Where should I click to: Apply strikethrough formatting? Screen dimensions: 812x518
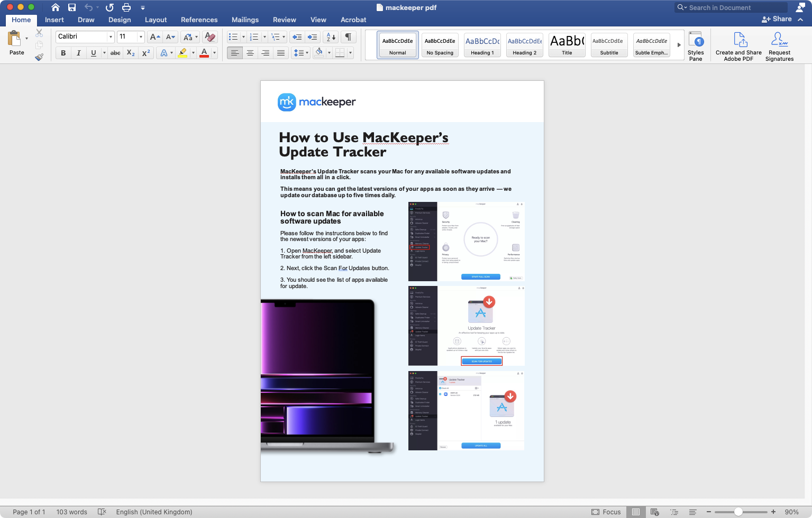(115, 53)
